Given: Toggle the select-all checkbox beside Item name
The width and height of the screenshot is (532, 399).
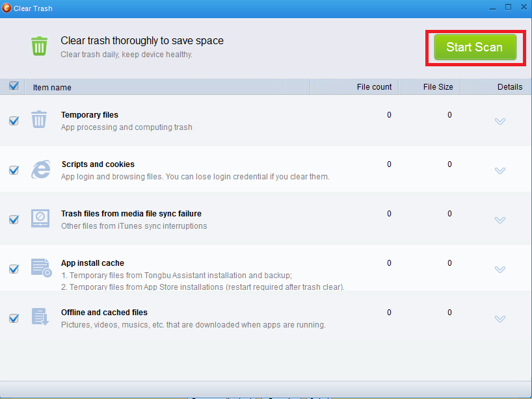Looking at the screenshot, I should coord(14,86).
